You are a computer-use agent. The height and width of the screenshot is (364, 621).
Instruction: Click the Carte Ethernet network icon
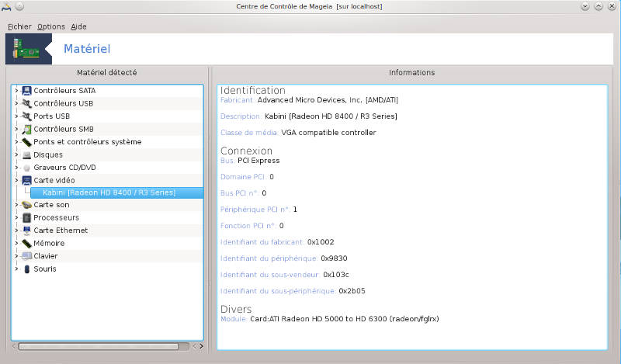tap(26, 231)
